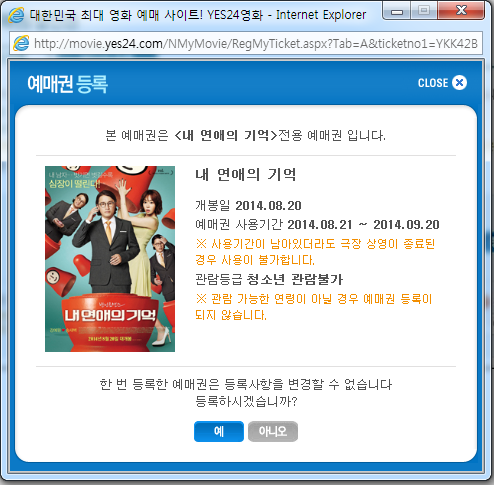Viewport: 494px width, 485px height.
Task: Click the 청소년 관람불가 rating text
Action: pyautogui.click(x=295, y=279)
